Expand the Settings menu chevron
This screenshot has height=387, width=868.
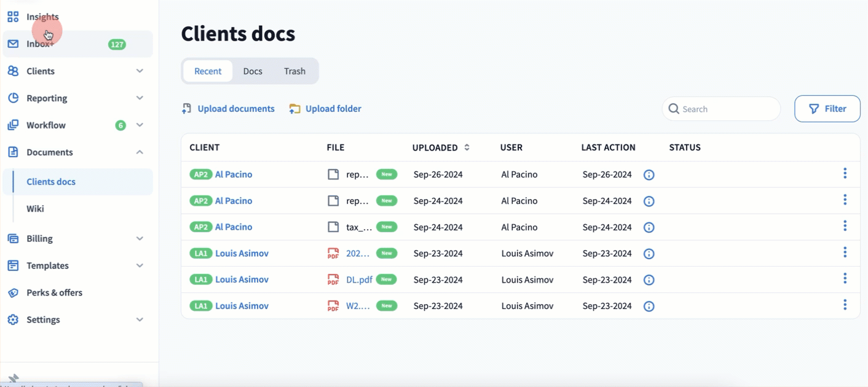coord(140,319)
